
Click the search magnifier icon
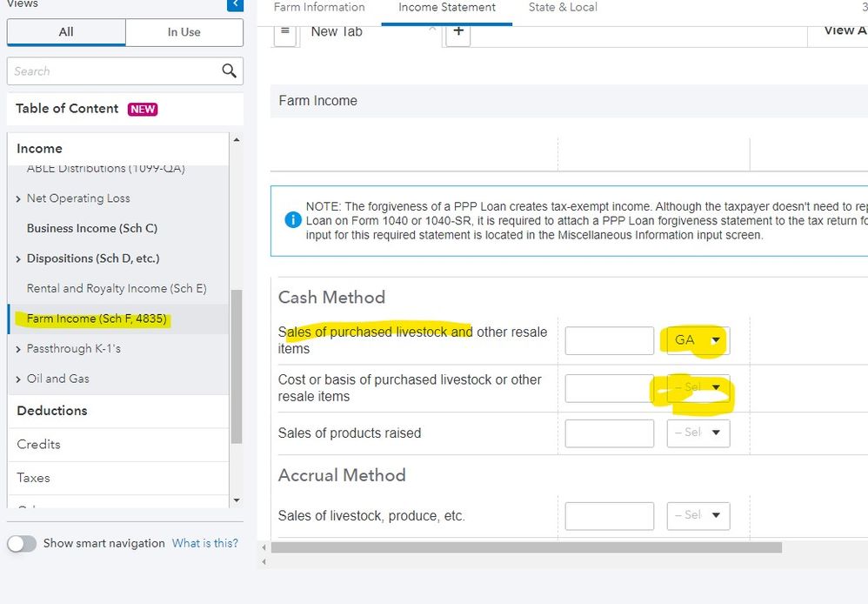(229, 71)
